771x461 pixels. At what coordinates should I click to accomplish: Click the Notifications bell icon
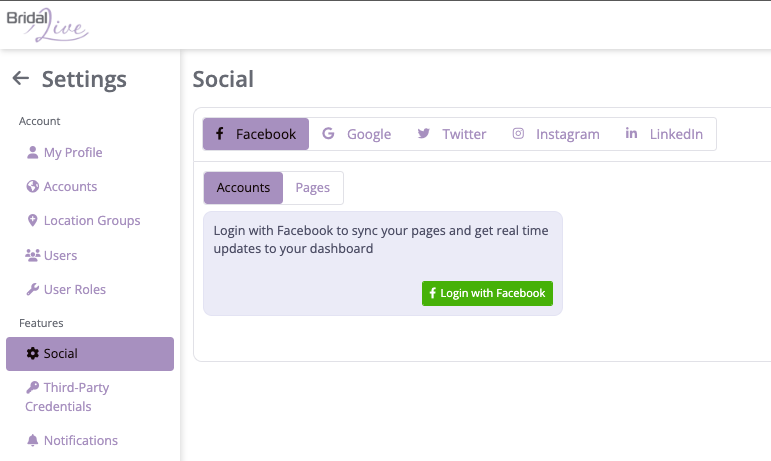click(x=32, y=440)
